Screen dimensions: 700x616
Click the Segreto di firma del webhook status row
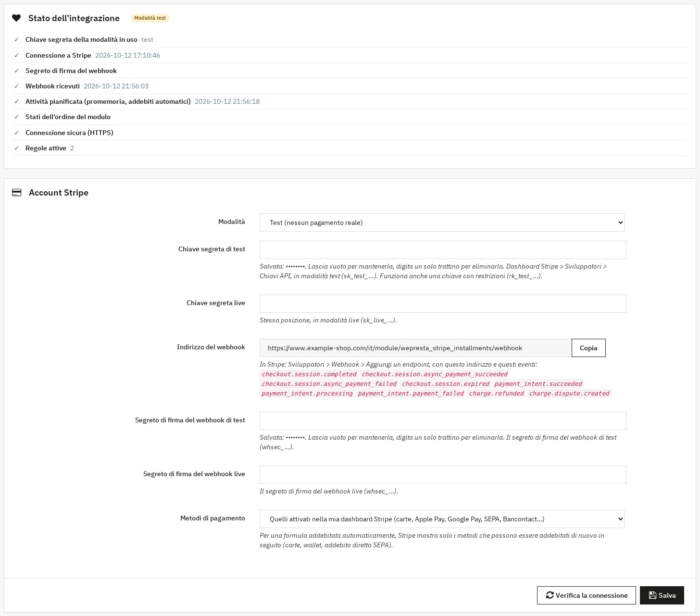click(350, 71)
